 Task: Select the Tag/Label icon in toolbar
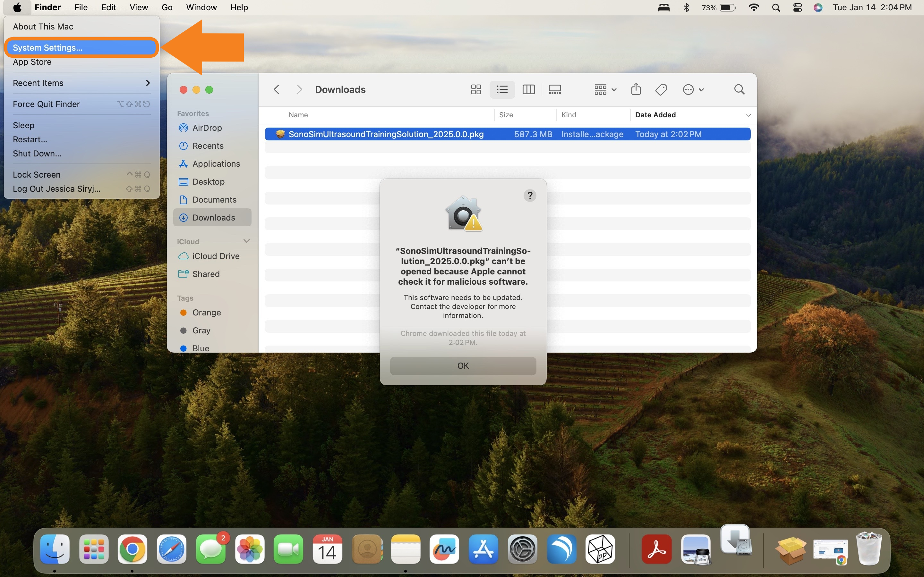[661, 89]
